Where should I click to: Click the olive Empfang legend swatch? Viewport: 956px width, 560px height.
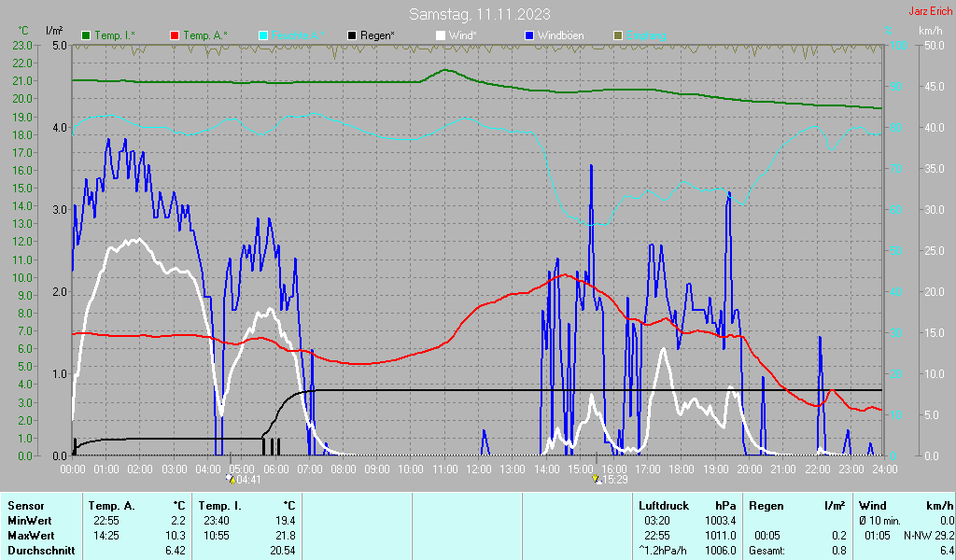pos(618,36)
